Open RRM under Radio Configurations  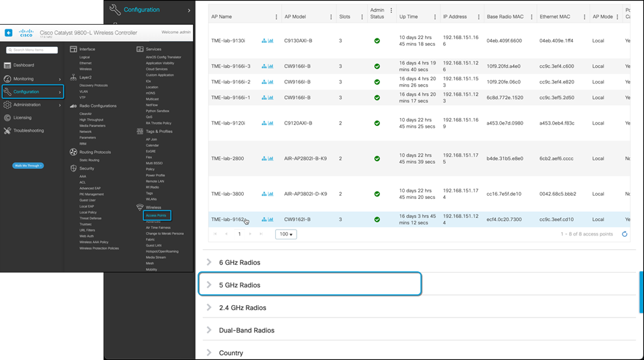(83, 144)
